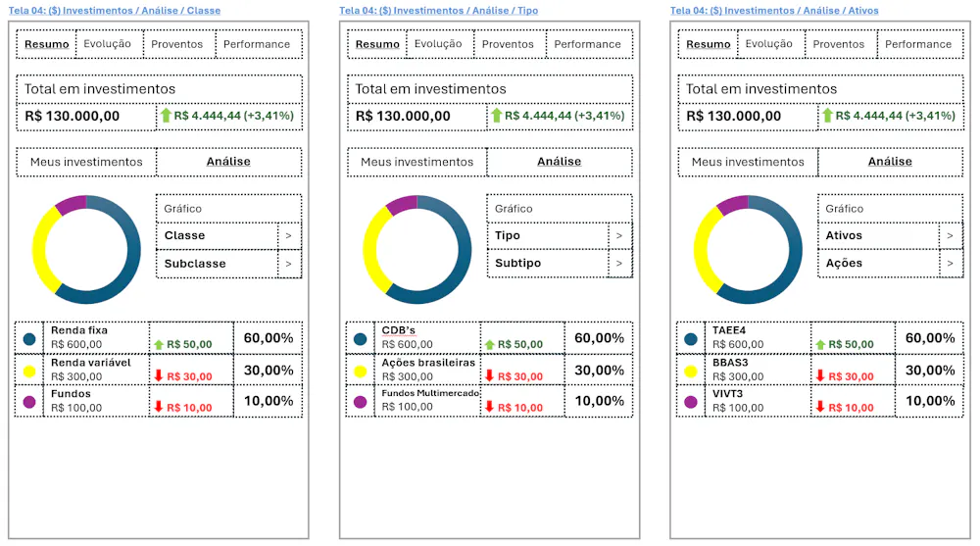
Task: Click the blue dot beside TAEE4
Action: 691,339
